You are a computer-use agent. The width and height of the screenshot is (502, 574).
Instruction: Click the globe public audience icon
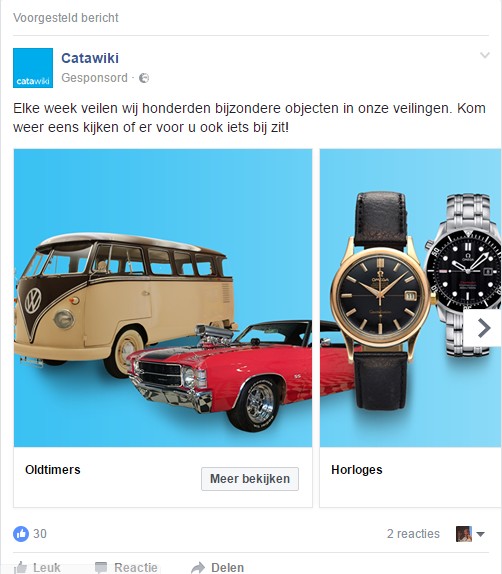pos(144,78)
